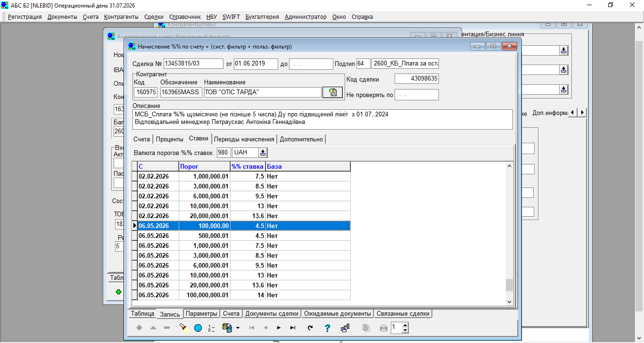Increase the print copies stepper

tap(405, 325)
